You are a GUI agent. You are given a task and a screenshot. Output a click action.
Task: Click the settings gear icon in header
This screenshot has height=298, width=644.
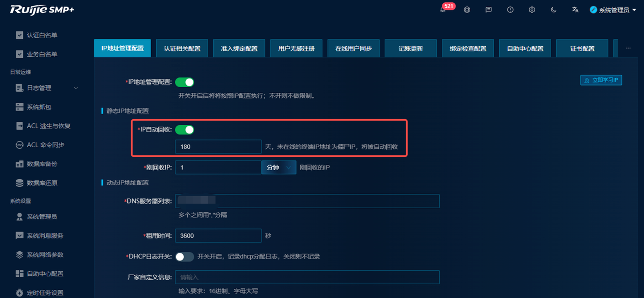coord(532,10)
